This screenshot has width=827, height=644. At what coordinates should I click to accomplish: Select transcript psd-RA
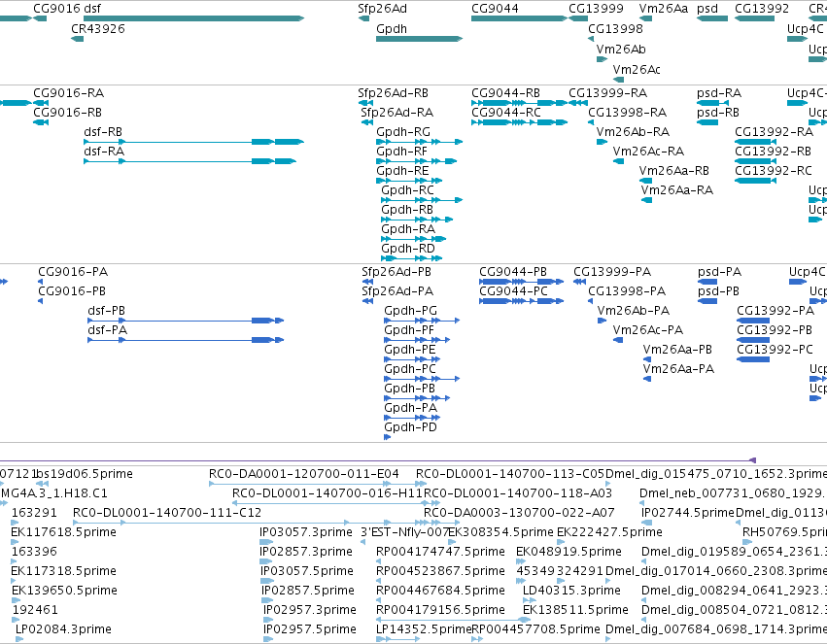712,103
